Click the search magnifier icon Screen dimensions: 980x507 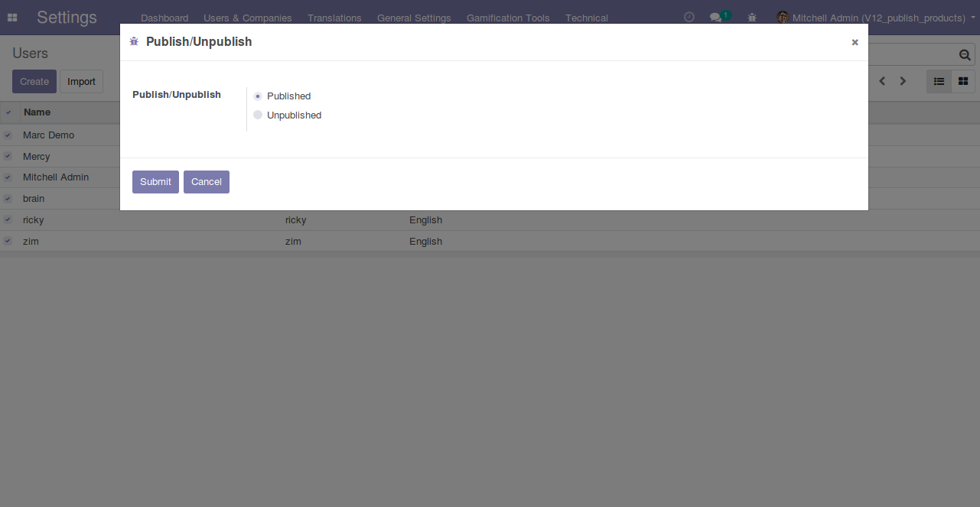point(965,55)
